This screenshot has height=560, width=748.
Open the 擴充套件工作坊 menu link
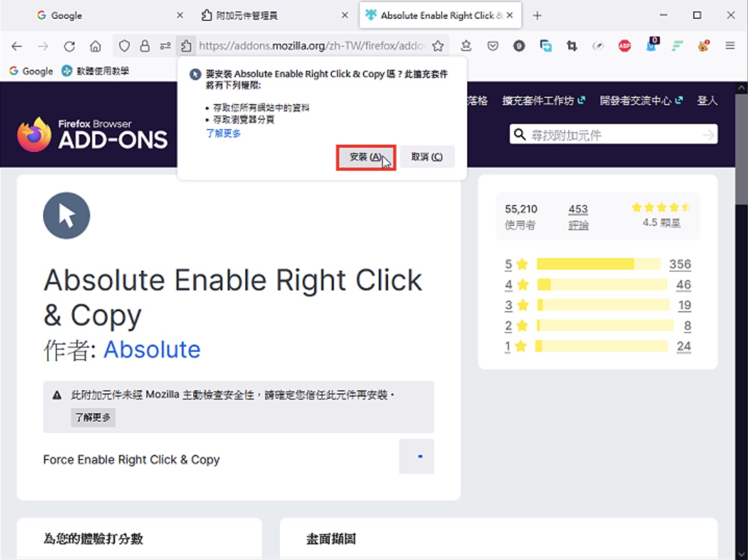[543, 100]
